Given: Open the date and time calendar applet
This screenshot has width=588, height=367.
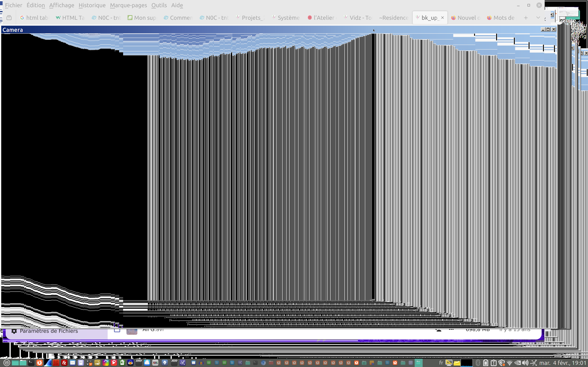Looking at the screenshot, I should (x=562, y=363).
